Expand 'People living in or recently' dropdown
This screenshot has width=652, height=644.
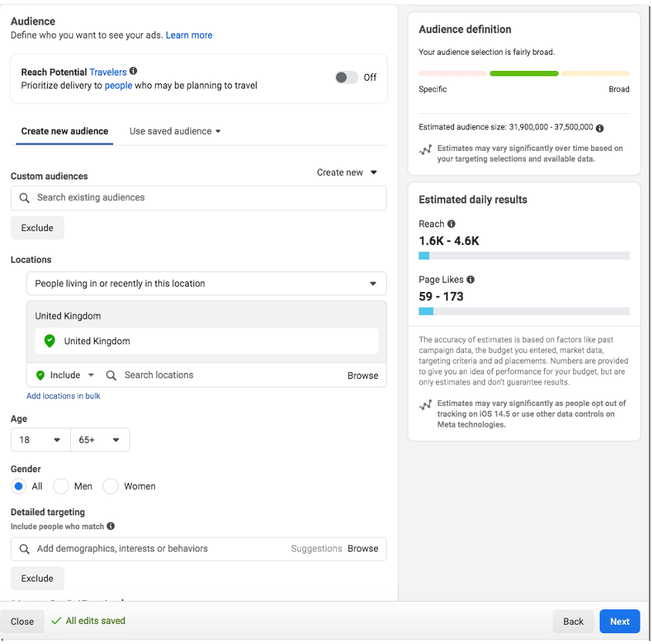coord(206,283)
